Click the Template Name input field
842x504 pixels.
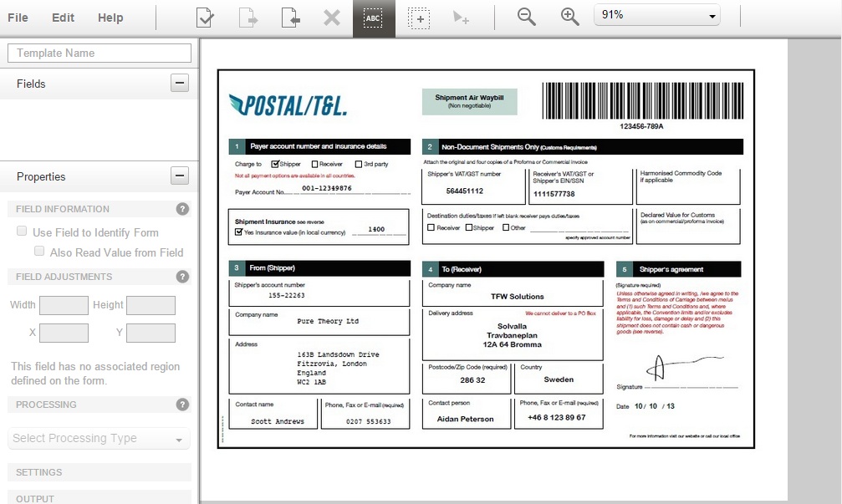point(100,53)
